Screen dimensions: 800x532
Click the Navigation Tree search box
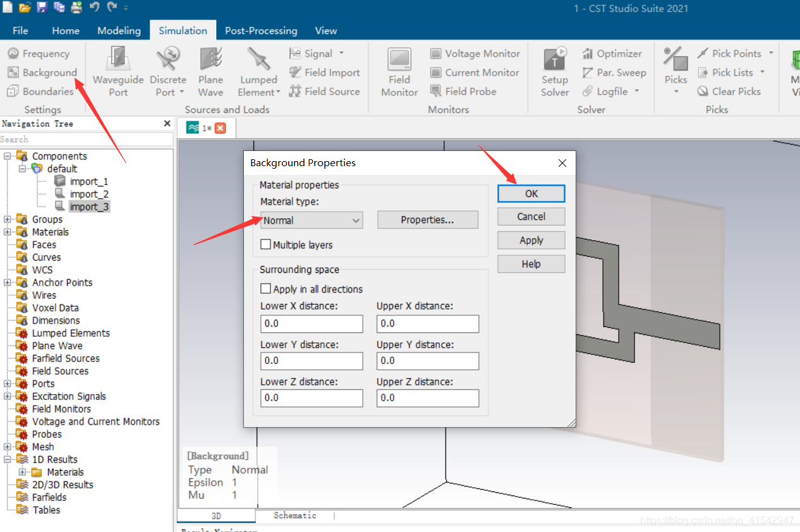point(87,139)
